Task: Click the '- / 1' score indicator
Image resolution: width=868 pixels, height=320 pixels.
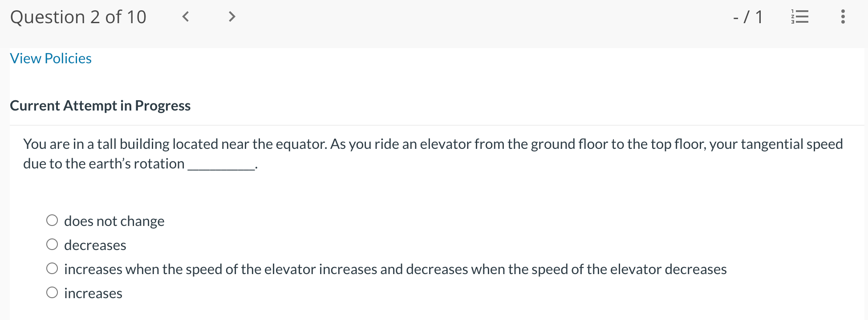Action: click(747, 17)
